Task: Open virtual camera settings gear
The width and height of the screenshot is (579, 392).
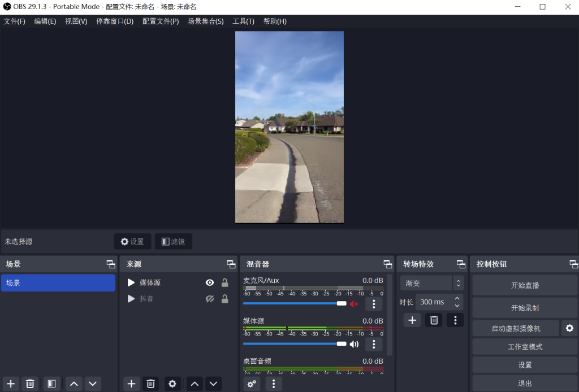Action: 569,328
